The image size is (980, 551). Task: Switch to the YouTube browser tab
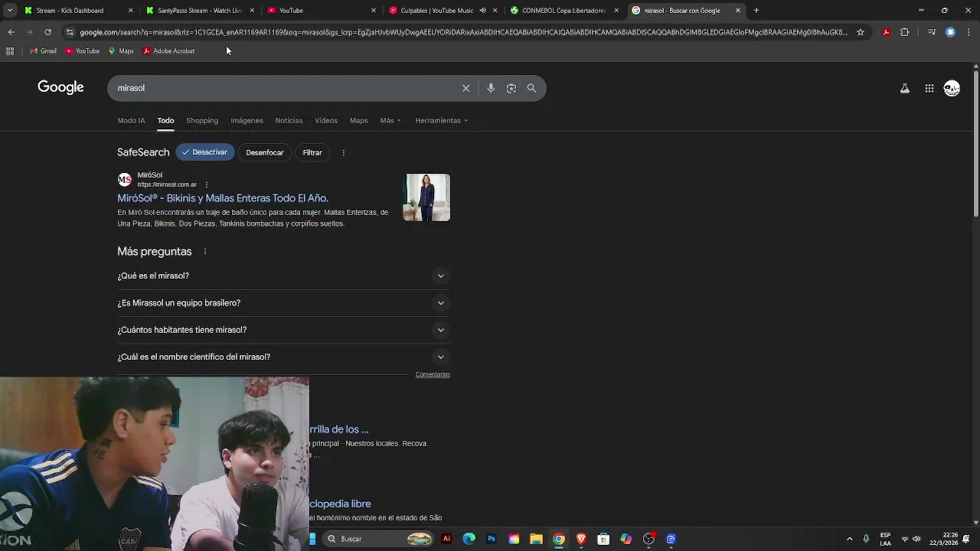pyautogui.click(x=322, y=11)
